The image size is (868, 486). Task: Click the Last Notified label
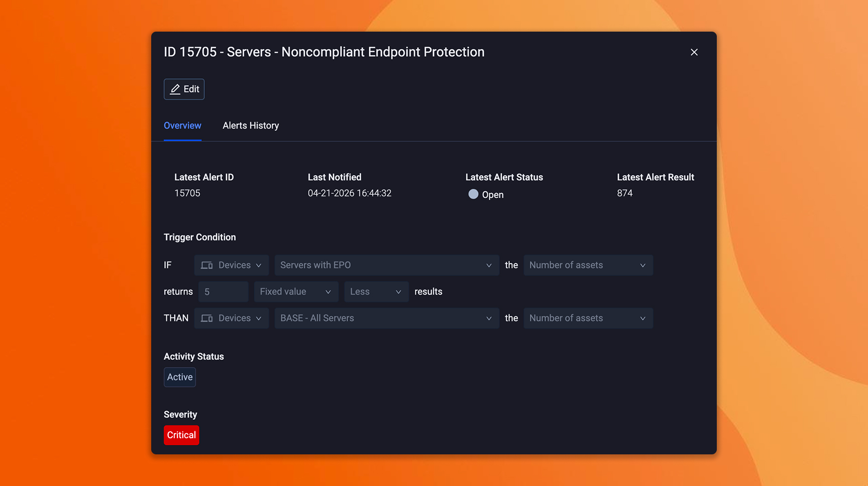335,177
